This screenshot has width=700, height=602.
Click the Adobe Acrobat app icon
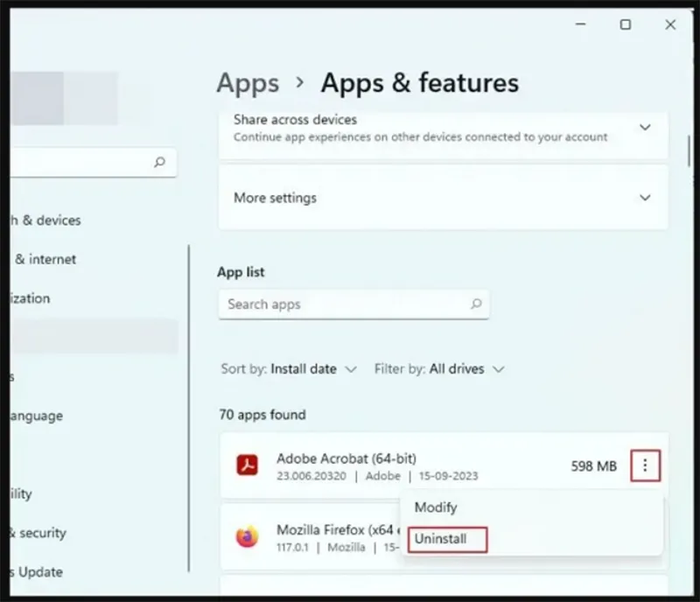pos(247,465)
